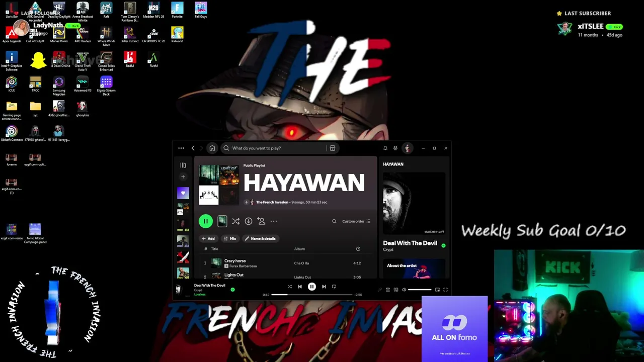Open the miniplayer

(437, 290)
